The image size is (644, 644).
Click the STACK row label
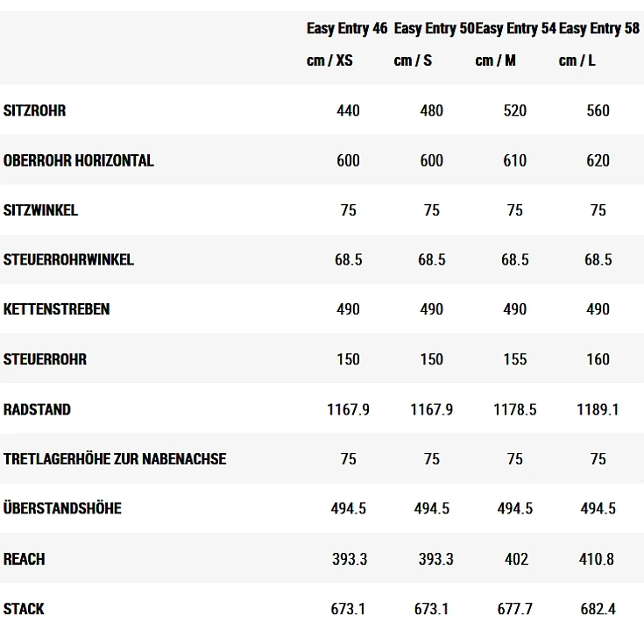[25, 609]
